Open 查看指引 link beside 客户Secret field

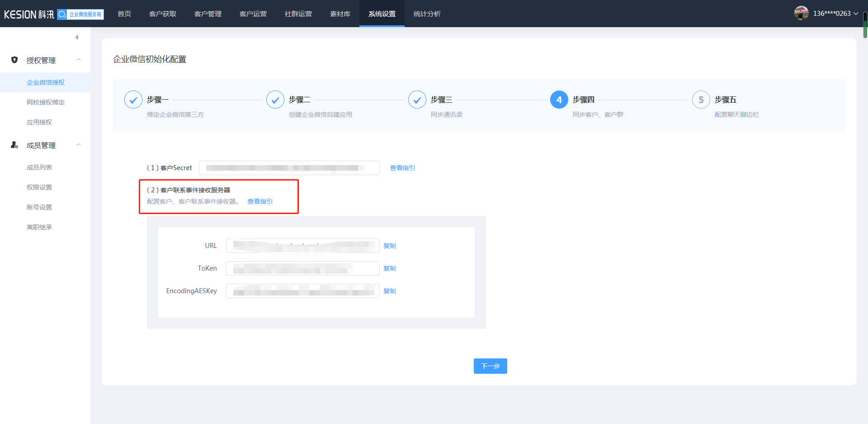pos(402,168)
